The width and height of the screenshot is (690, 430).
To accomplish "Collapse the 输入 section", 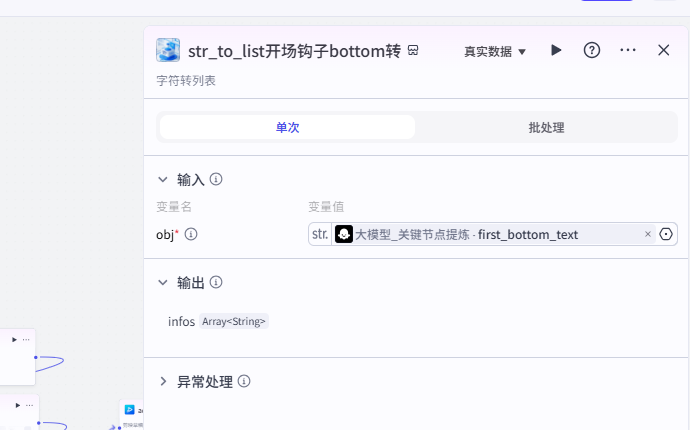I will tap(163, 180).
